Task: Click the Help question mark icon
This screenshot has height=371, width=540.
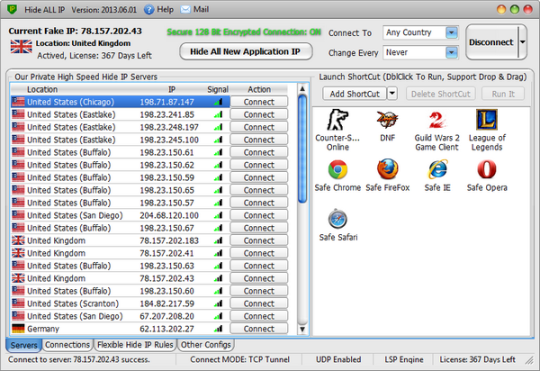Action: pyautogui.click(x=149, y=10)
